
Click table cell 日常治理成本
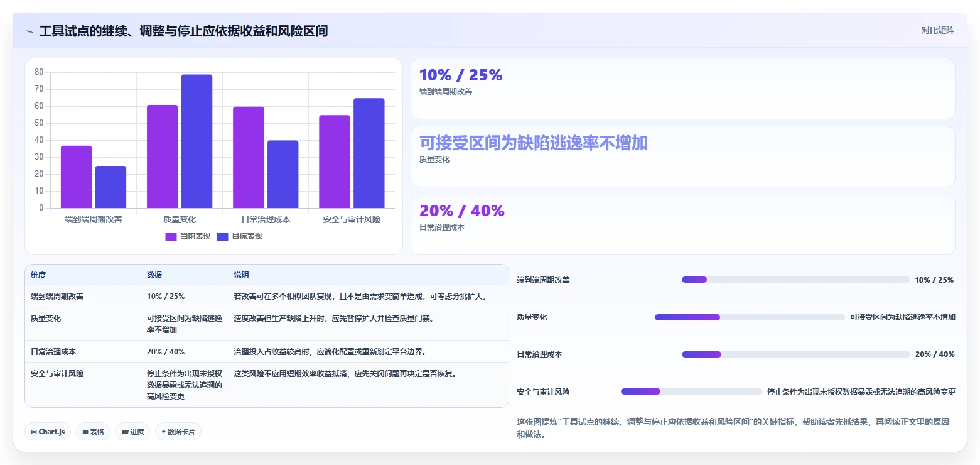53,351
